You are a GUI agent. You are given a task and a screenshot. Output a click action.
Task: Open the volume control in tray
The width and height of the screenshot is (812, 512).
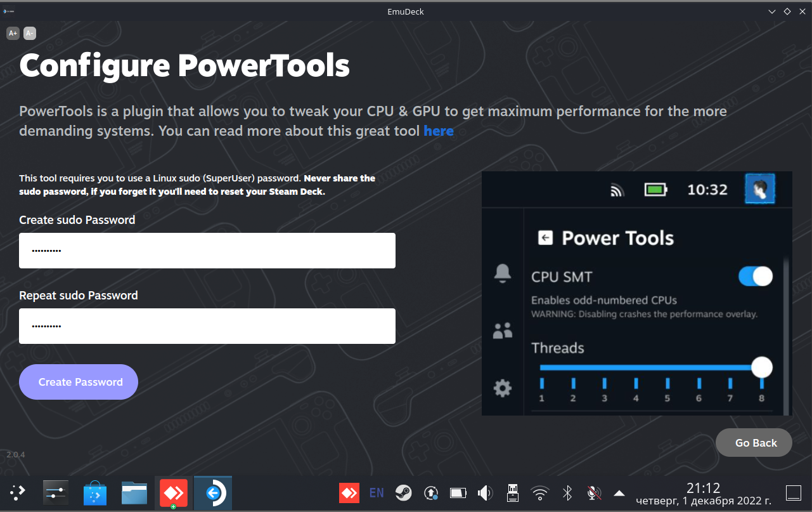[x=486, y=493]
